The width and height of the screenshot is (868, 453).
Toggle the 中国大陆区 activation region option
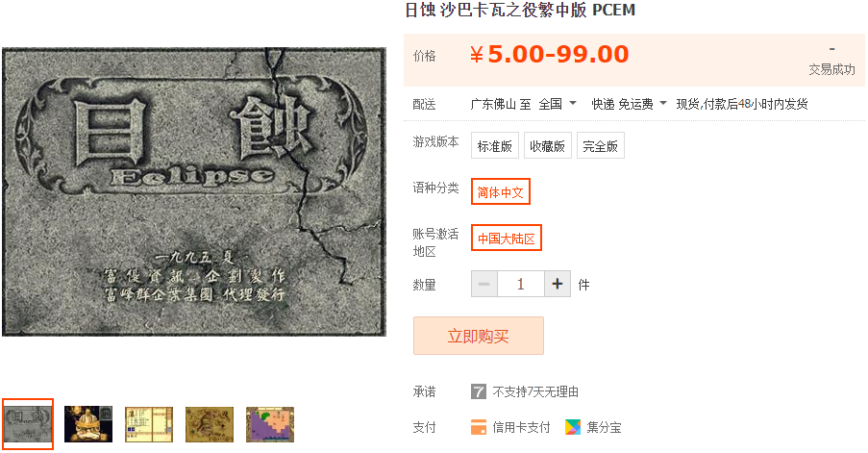[506, 238]
